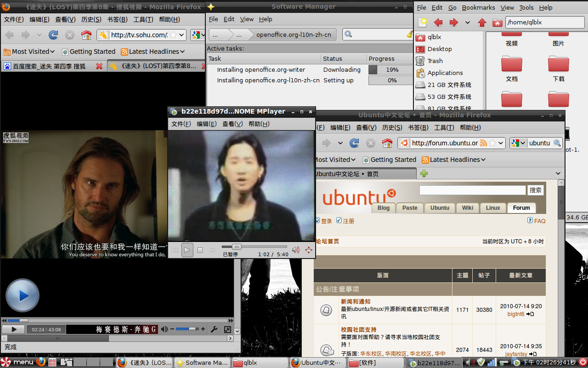
Task: Open URL history dropdown in Sohu Firefox
Action: pyautogui.click(x=181, y=35)
